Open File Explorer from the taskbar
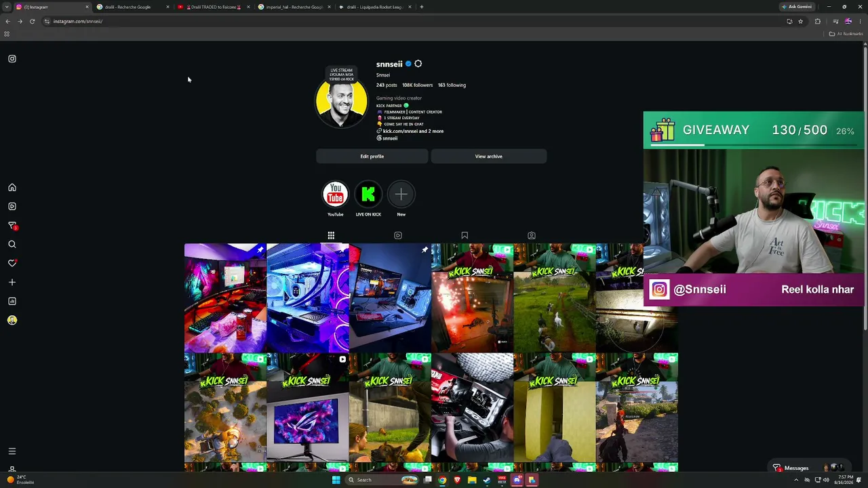The image size is (868, 488). [472, 481]
